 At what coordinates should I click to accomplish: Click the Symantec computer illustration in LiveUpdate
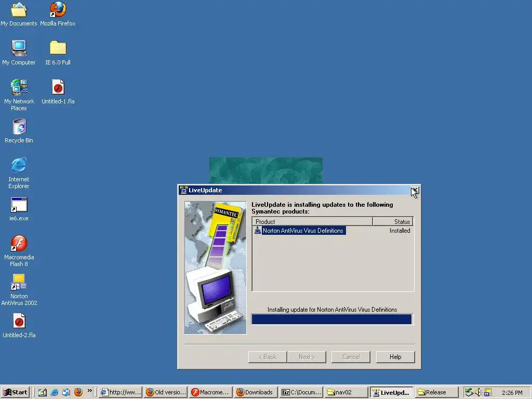(216, 268)
